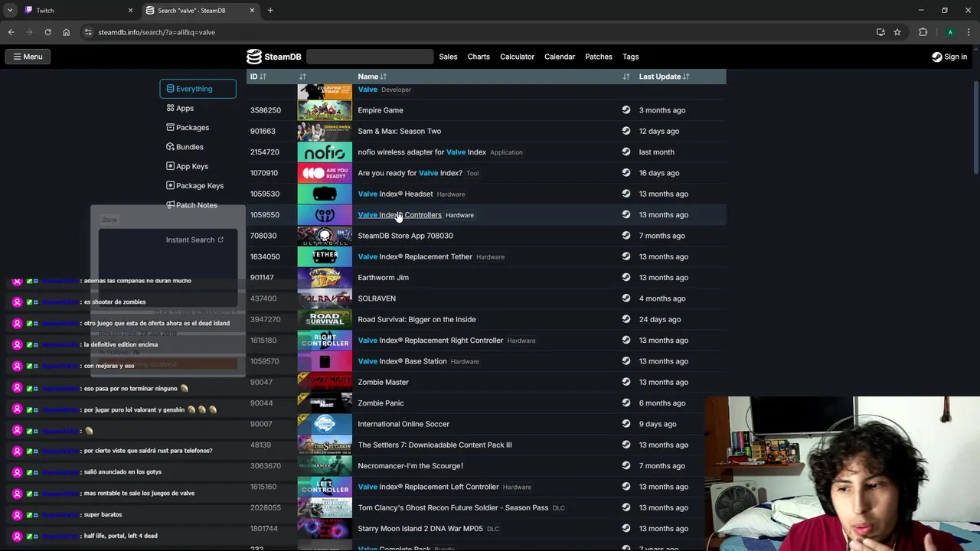The image size is (980, 551).
Task: Open Instant Search link
Action: (194, 240)
